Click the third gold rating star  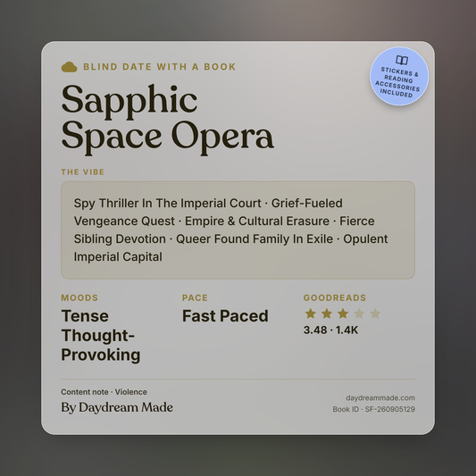pos(343,313)
